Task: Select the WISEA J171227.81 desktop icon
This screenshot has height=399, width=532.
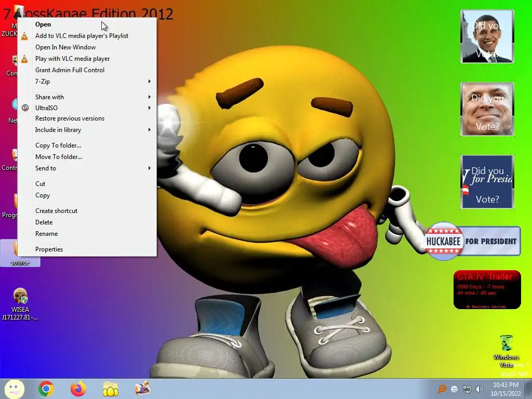Action: click(x=20, y=304)
